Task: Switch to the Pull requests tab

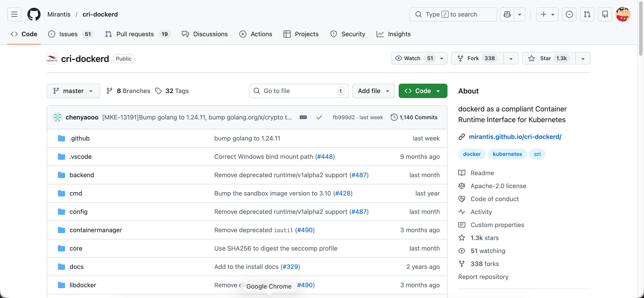Action: pos(135,34)
